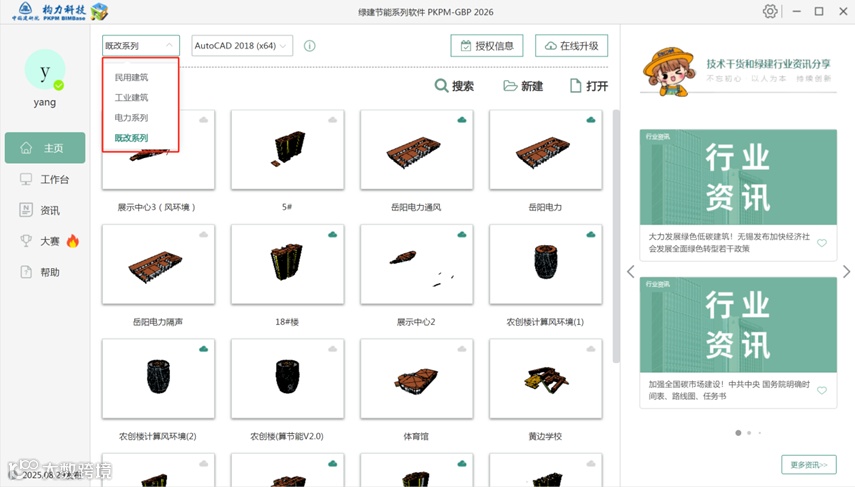Click cloud icon on 农创楼计算风环境(2) card
The height and width of the screenshot is (487, 855).
[x=203, y=348]
